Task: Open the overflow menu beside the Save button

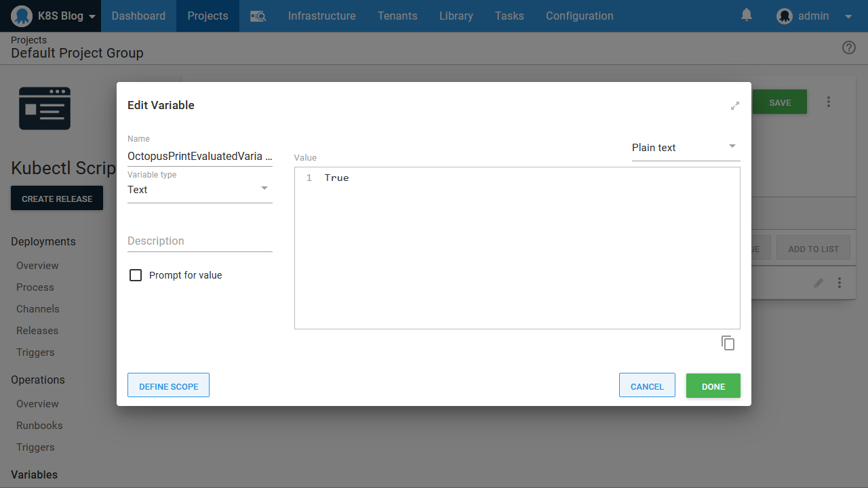Action: (x=828, y=102)
